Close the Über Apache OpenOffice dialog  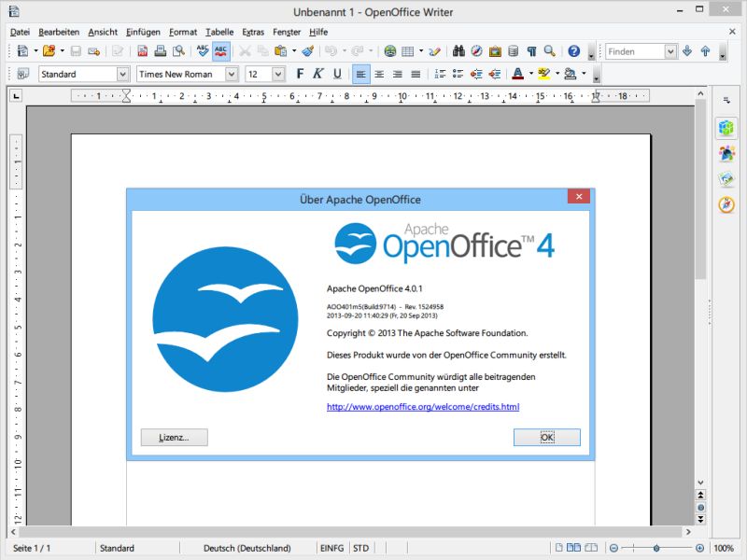click(579, 196)
